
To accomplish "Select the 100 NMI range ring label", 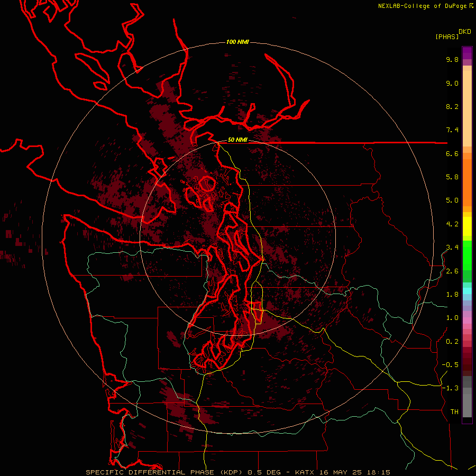I will tap(237, 42).
